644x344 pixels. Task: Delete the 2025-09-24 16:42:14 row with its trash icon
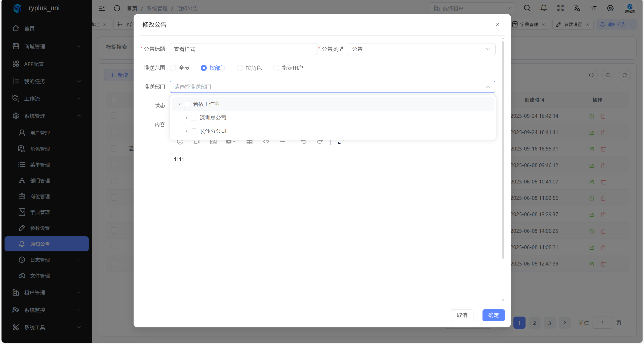pyautogui.click(x=603, y=116)
